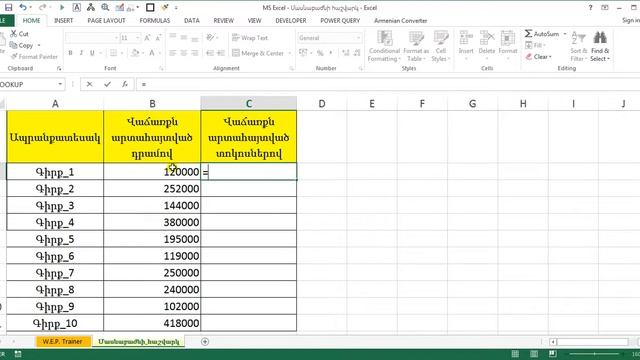640x360 pixels.
Task: Toggle center horizontal alignment
Action: point(184,53)
